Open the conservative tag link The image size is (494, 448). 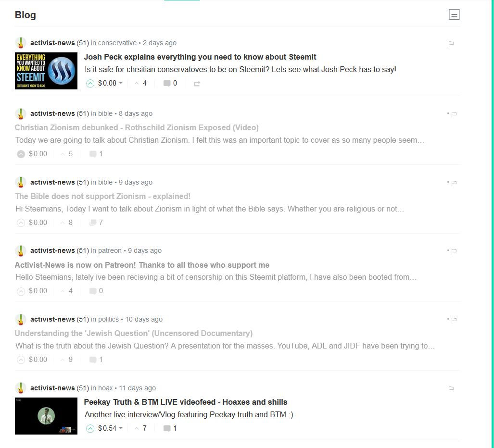pyautogui.click(x=117, y=43)
